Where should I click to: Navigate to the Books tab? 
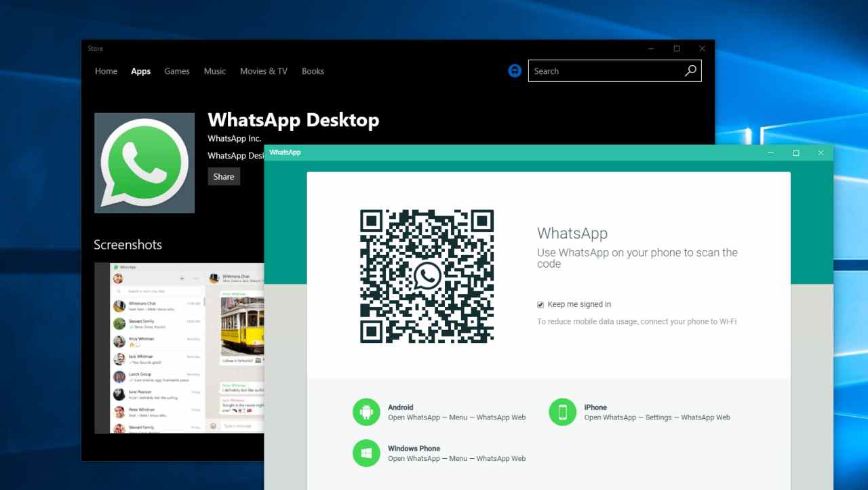pyautogui.click(x=313, y=71)
